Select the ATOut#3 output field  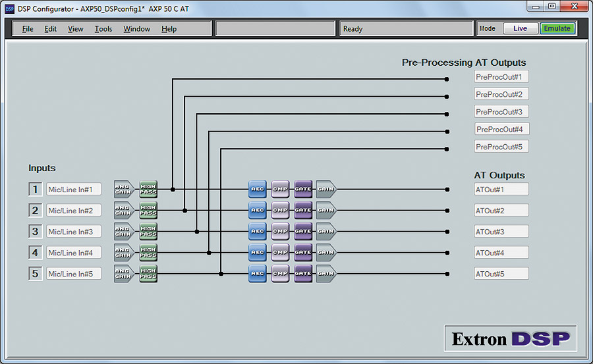[x=501, y=232]
